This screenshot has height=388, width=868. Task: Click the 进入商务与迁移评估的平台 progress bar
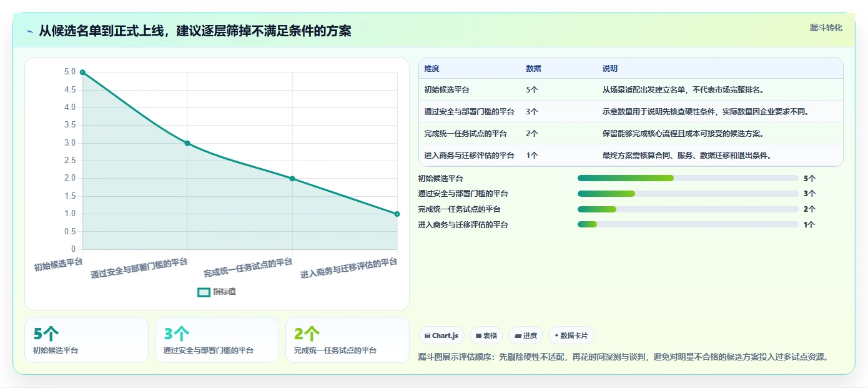click(688, 224)
